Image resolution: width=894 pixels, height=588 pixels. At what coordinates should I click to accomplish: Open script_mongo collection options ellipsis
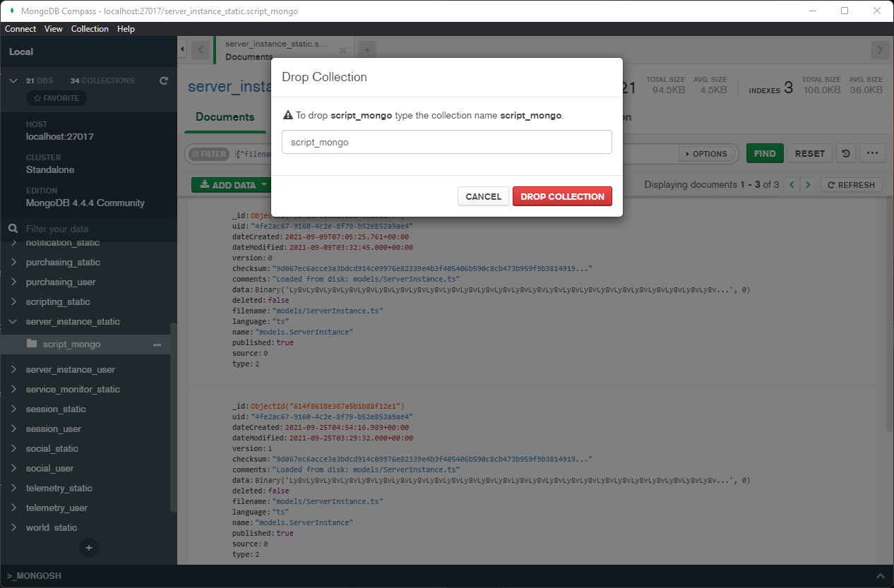pyautogui.click(x=157, y=344)
